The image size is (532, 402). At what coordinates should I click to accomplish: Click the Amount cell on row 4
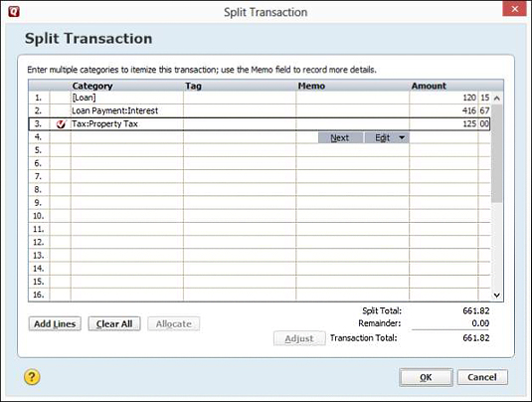pos(449,137)
